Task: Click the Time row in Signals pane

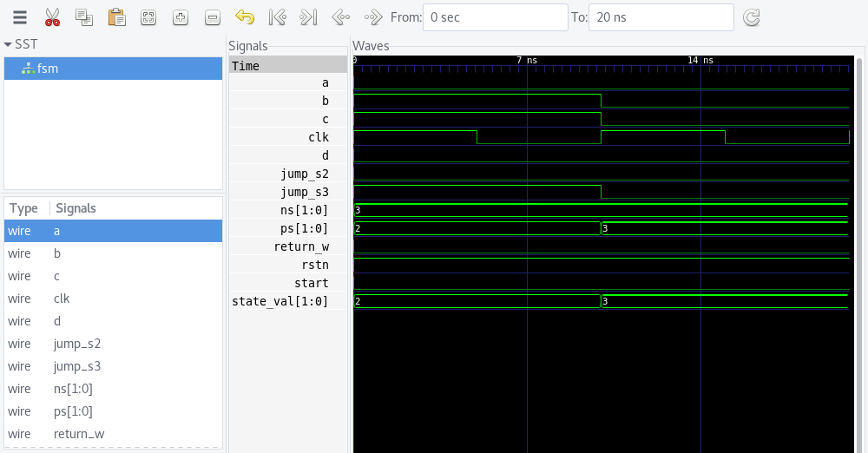Action: pos(288,66)
